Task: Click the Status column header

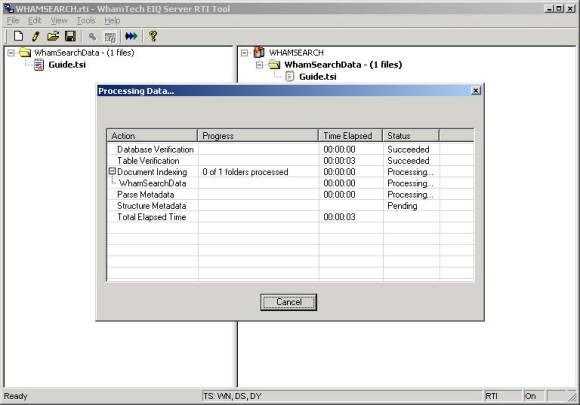Action: 411,136
